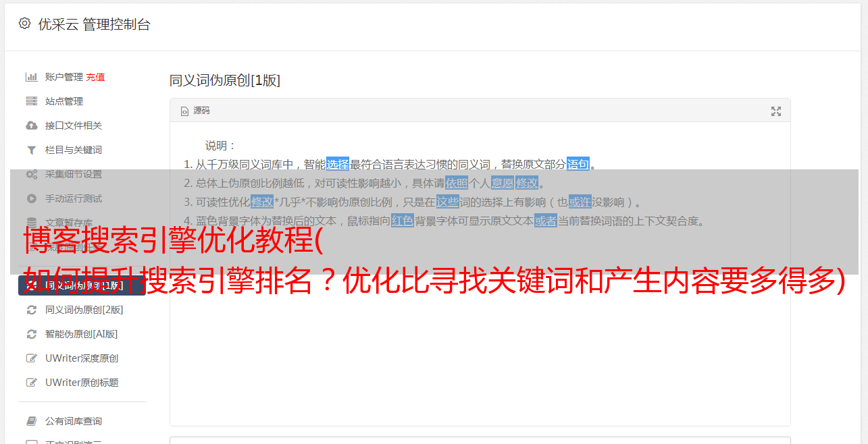Click the settings gear icon beside 优采云

pyautogui.click(x=24, y=24)
